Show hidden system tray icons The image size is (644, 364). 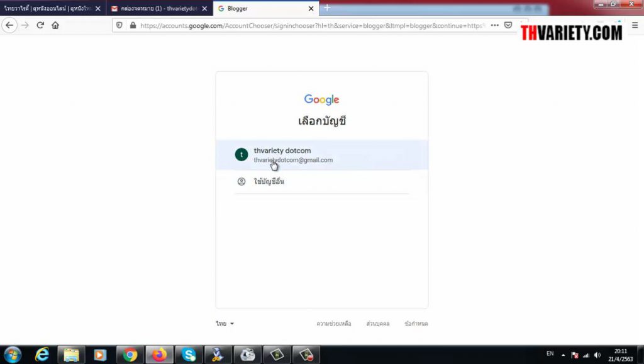563,355
